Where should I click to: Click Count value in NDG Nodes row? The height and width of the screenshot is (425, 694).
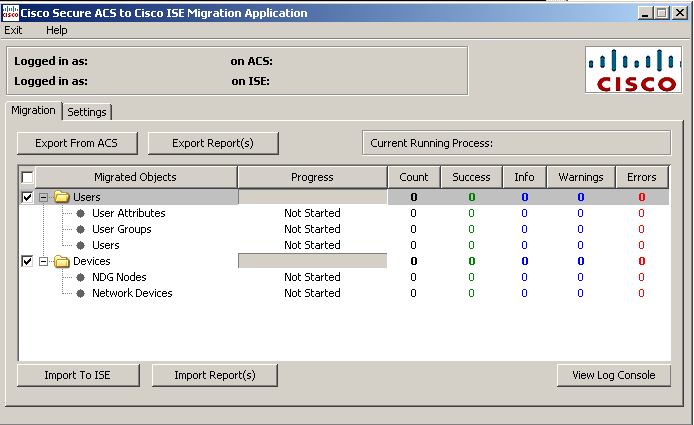413,277
